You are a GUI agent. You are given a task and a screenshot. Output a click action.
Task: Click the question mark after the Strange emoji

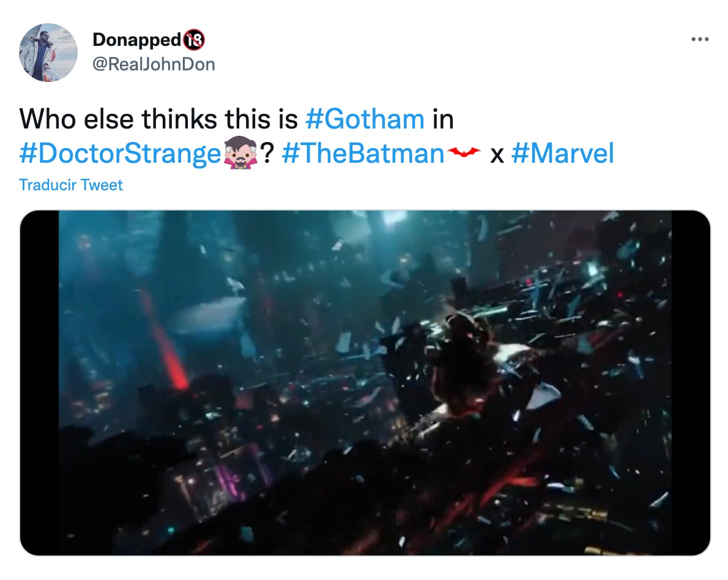[x=267, y=154]
